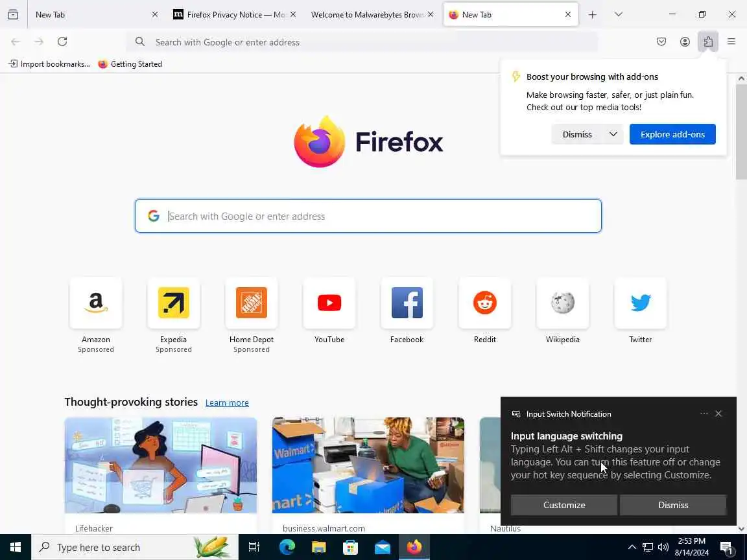
Task: Click Explore add-ons button
Action: pos(672,134)
